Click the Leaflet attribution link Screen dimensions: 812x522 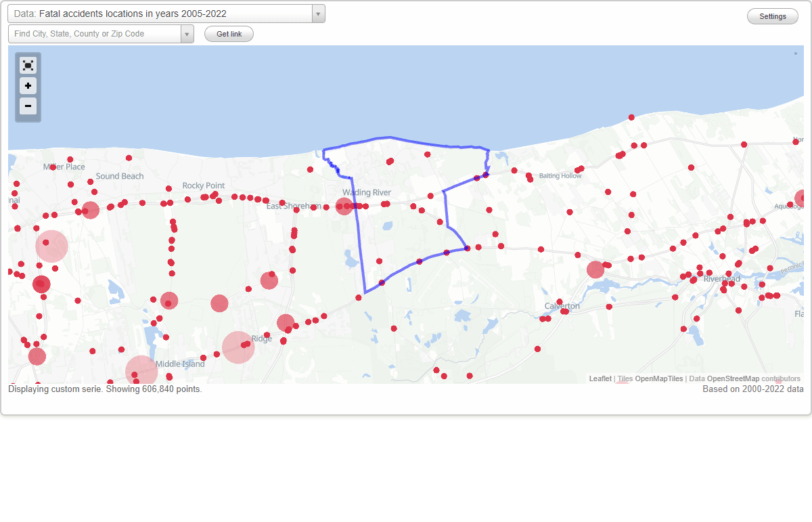(600, 378)
